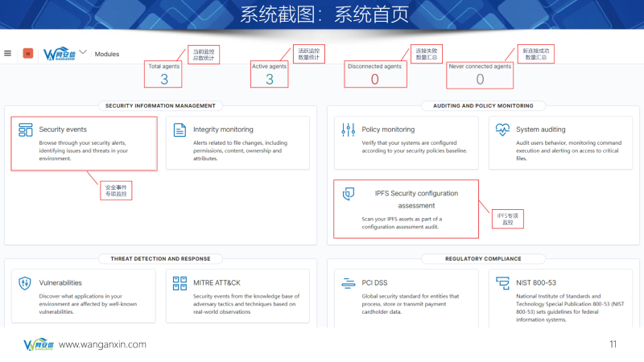
Task: Click the red square app icon
Action: point(27,54)
